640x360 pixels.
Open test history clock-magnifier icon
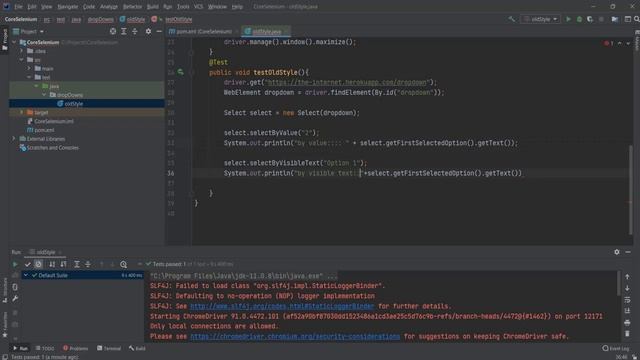pyautogui.click(x=123, y=264)
